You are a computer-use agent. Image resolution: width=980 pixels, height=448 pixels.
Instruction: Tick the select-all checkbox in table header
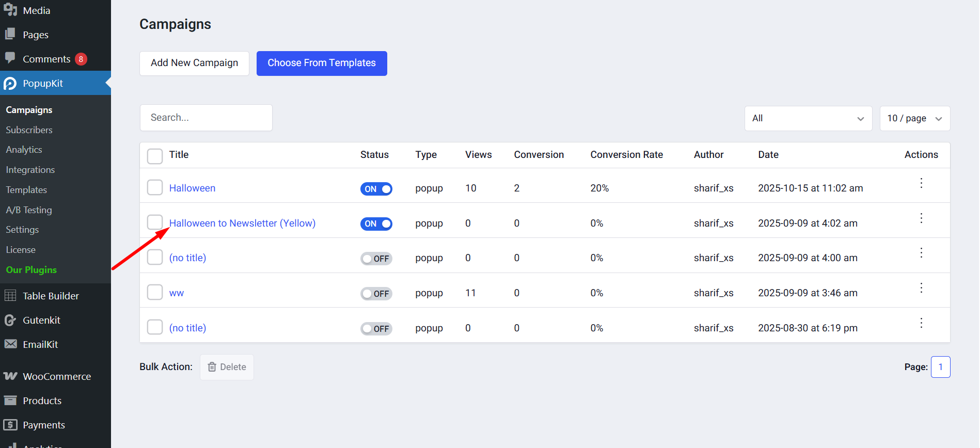click(x=155, y=156)
